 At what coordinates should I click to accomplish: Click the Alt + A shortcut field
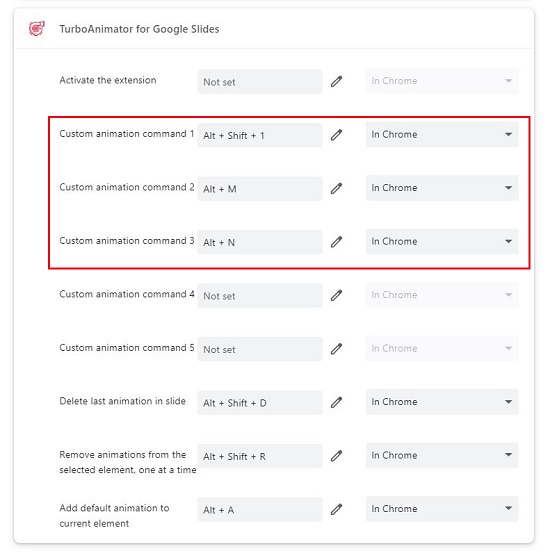[260, 510]
